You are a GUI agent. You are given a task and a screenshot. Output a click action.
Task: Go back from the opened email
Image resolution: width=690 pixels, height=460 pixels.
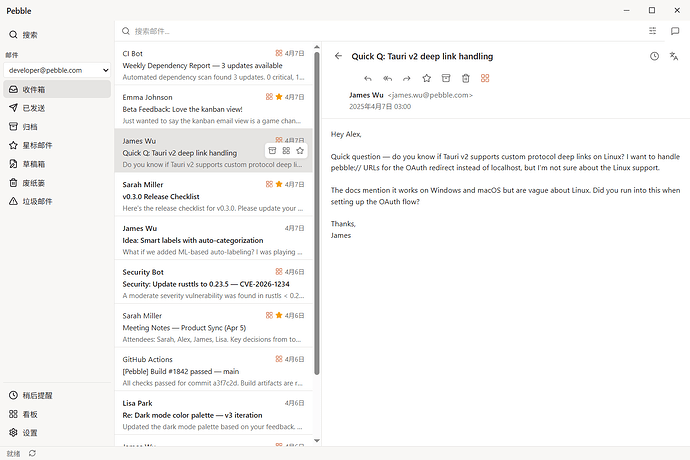pos(338,56)
